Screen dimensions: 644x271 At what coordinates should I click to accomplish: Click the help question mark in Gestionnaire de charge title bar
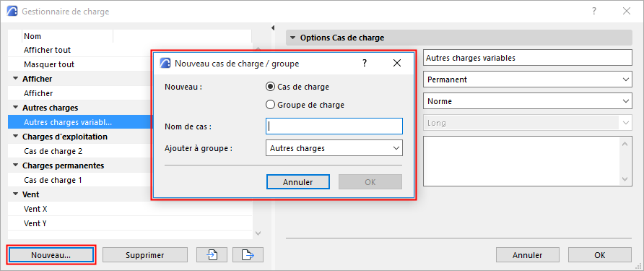[x=594, y=12]
